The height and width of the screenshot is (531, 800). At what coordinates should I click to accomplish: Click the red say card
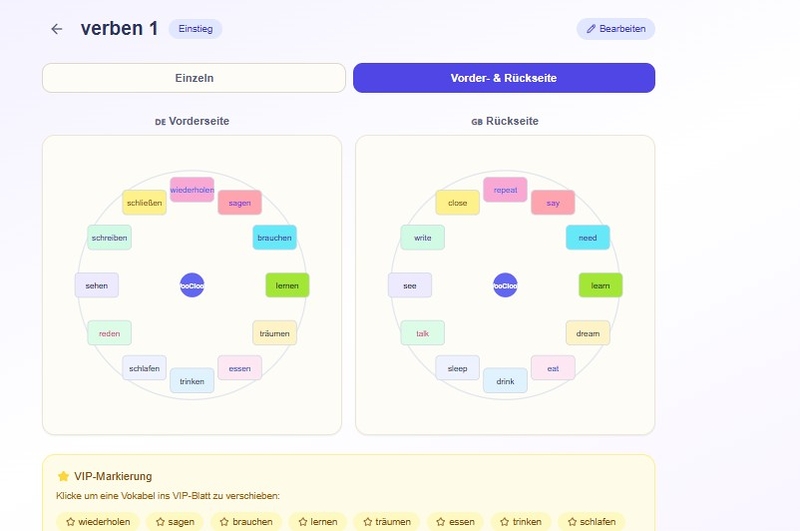[x=553, y=203]
